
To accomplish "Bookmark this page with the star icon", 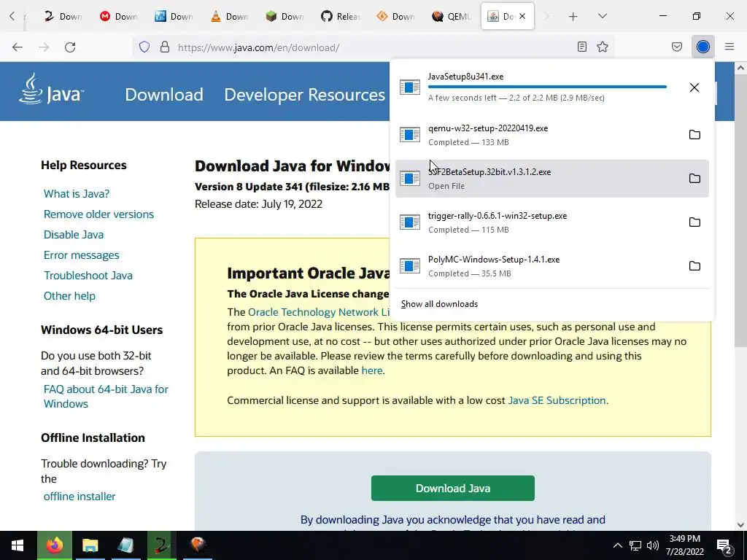I will point(603,47).
